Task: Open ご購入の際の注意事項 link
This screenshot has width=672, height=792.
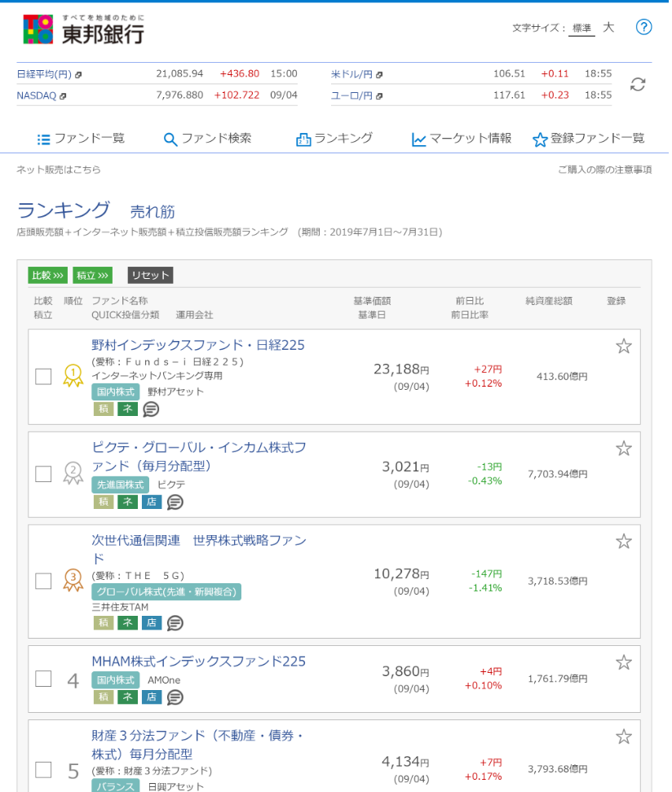Action: [605, 170]
